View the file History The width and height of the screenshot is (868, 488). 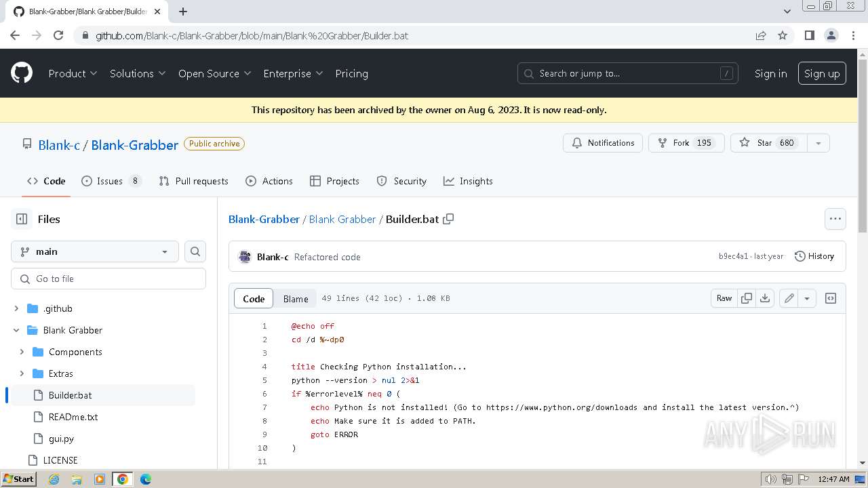[x=814, y=256]
